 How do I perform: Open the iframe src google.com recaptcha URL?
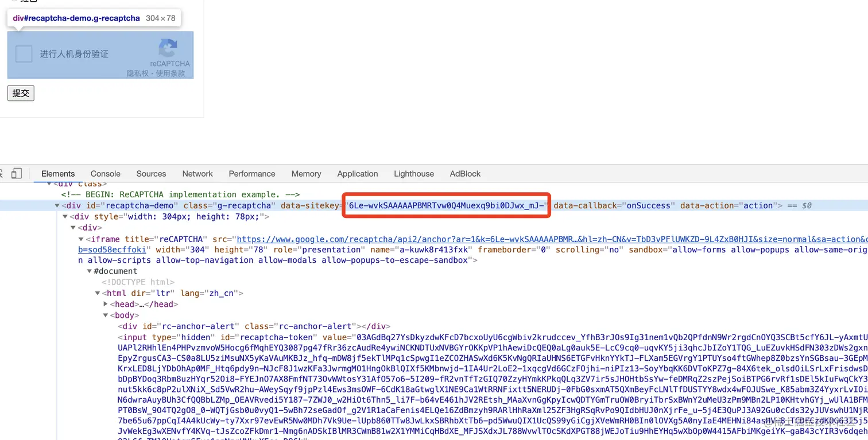click(x=551, y=239)
